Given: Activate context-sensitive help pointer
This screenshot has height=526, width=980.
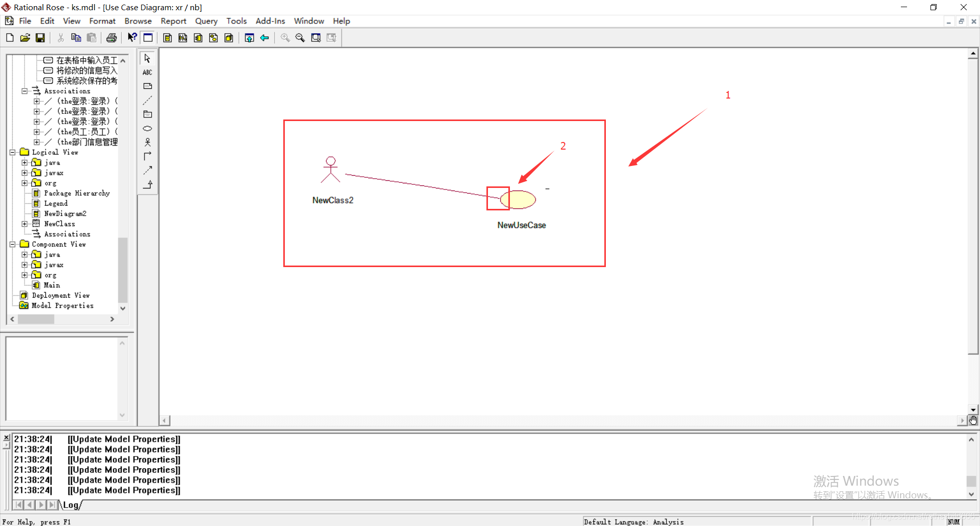Looking at the screenshot, I should (x=132, y=37).
